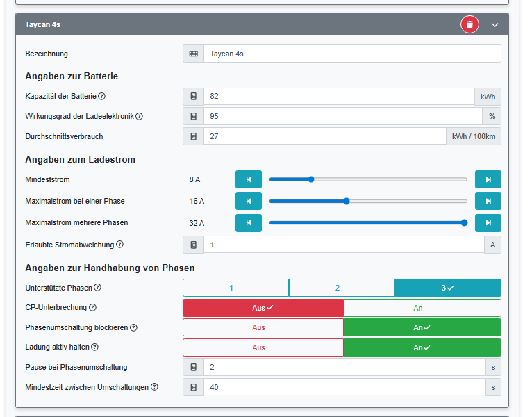Open help for Ladung aktiv halten
Screen dimensions: 532x417
coord(95,347)
